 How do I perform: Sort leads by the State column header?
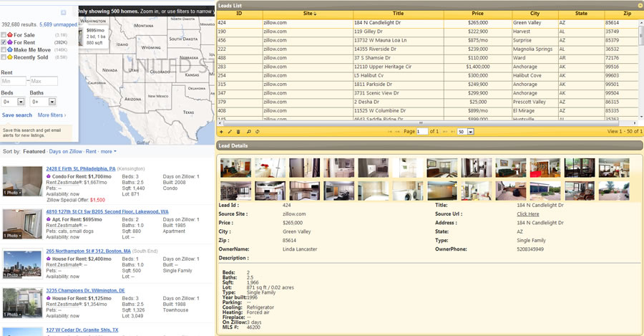point(581,14)
